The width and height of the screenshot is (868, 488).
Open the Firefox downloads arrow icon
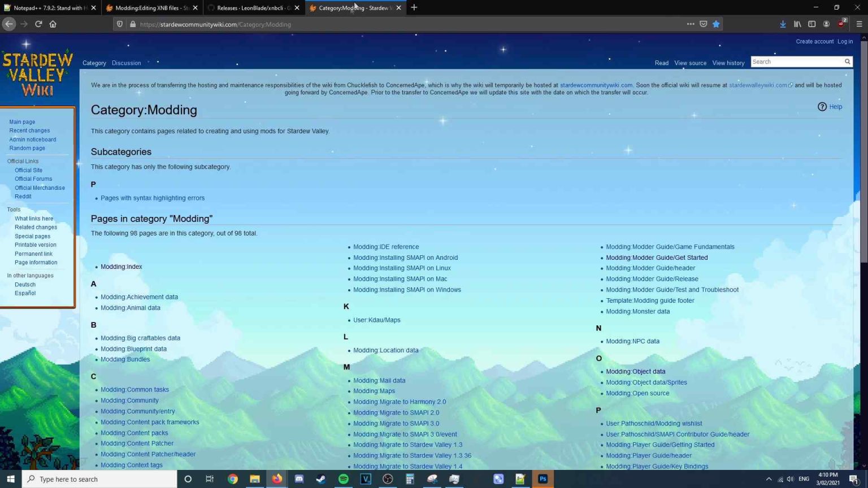click(x=783, y=24)
